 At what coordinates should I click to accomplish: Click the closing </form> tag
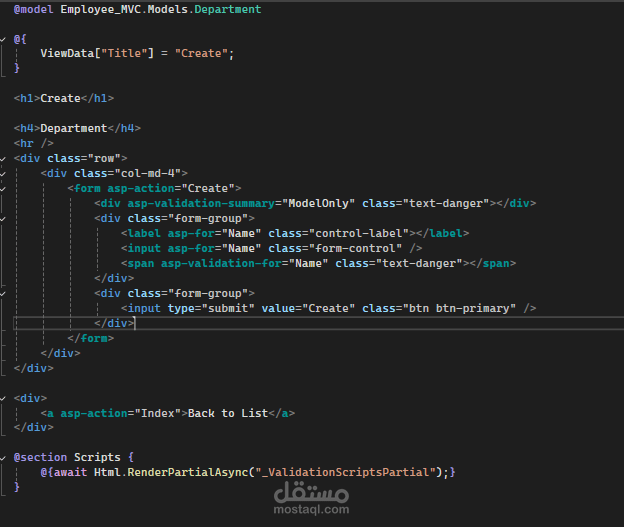[91, 338]
